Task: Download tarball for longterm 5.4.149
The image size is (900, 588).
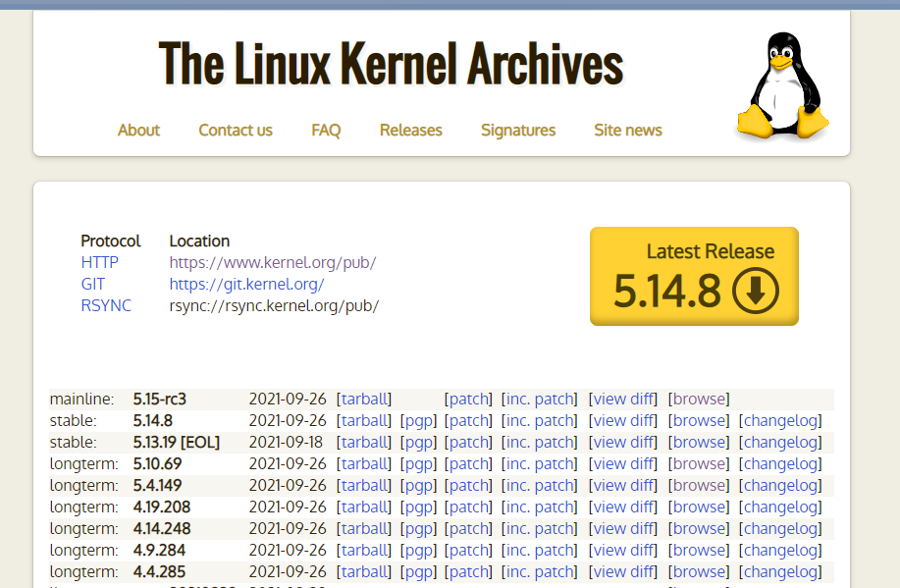Action: (364, 486)
